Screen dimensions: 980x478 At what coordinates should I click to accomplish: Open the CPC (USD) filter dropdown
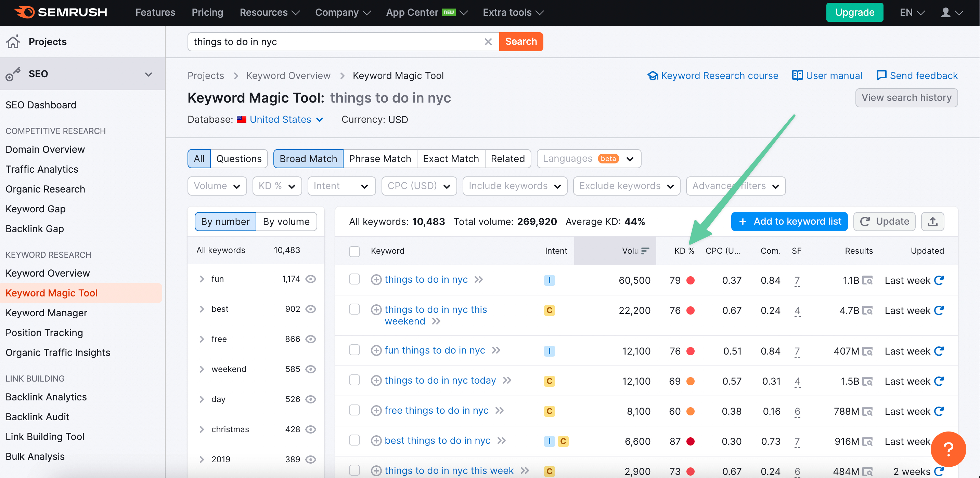pos(419,186)
